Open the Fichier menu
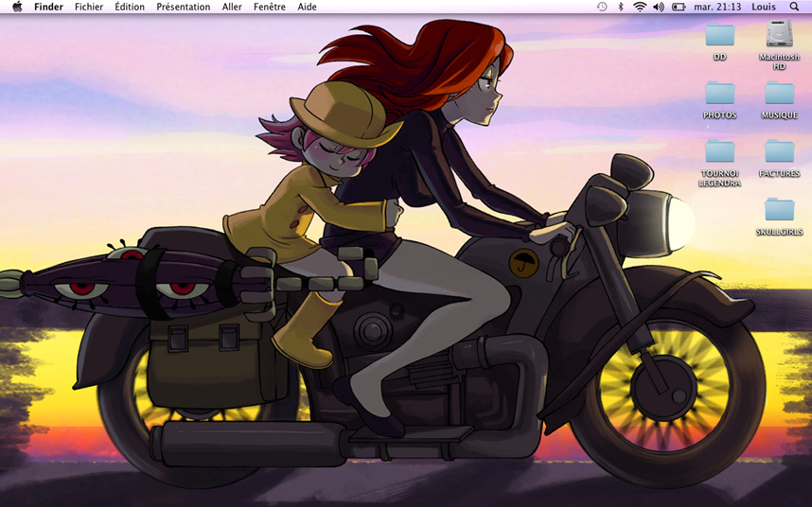The height and width of the screenshot is (507, 812). pos(89,7)
